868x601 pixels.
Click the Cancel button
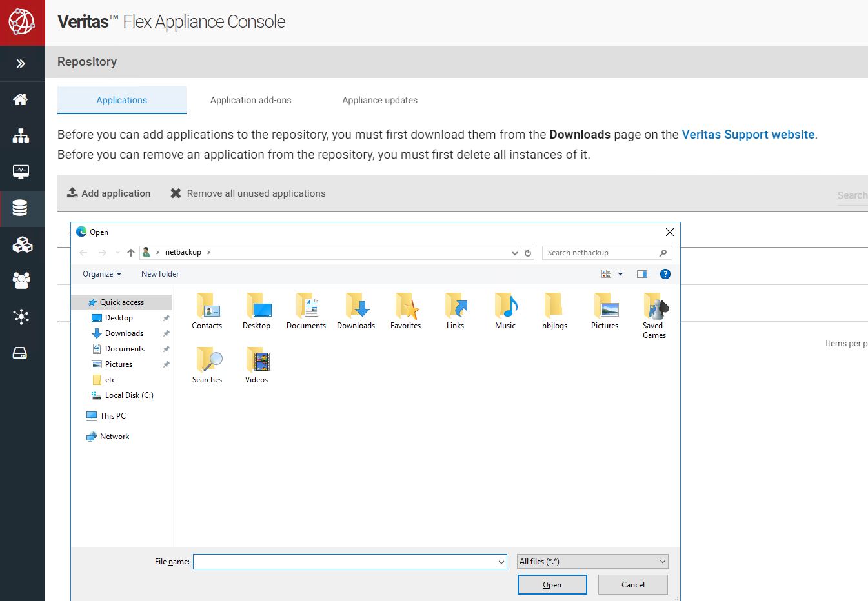click(x=633, y=585)
